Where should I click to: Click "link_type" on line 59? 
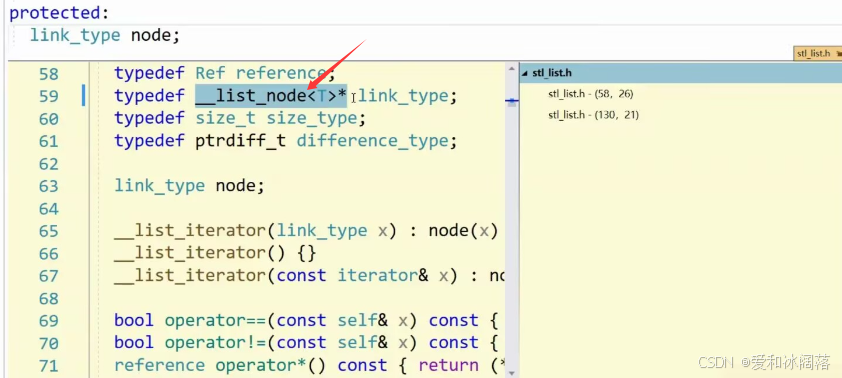403,96
